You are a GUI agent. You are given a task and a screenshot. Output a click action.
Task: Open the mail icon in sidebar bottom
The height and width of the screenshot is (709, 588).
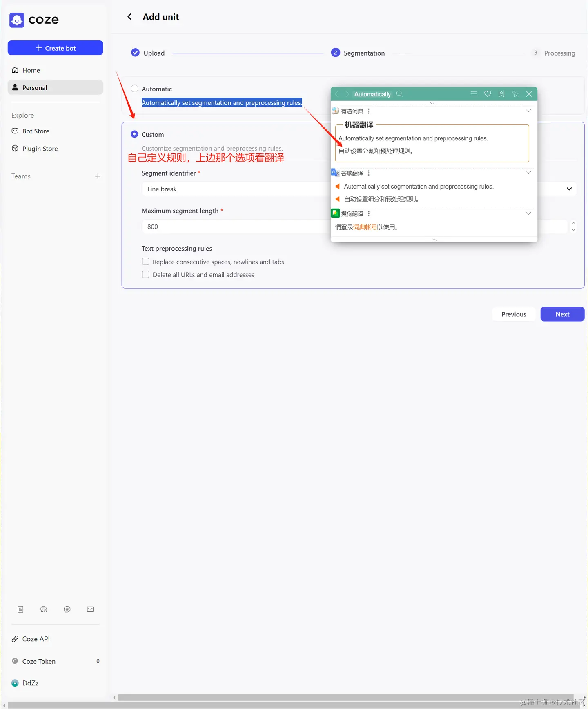(x=91, y=609)
